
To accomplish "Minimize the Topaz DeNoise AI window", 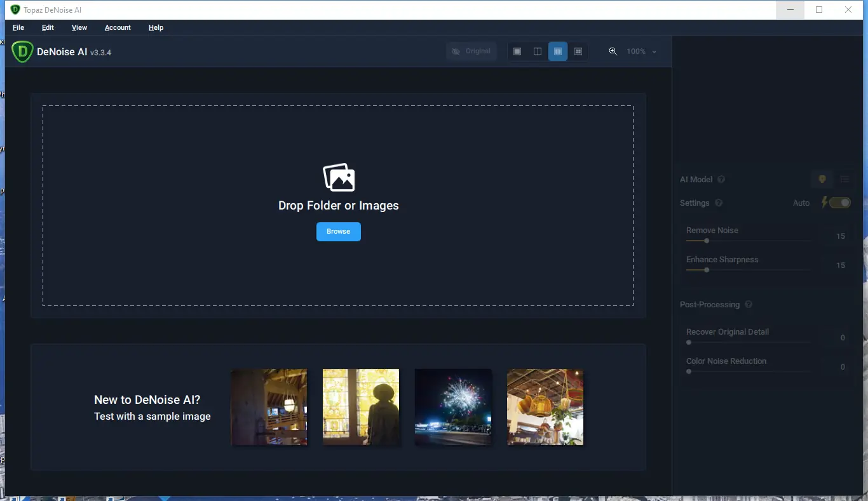I will tap(790, 10).
